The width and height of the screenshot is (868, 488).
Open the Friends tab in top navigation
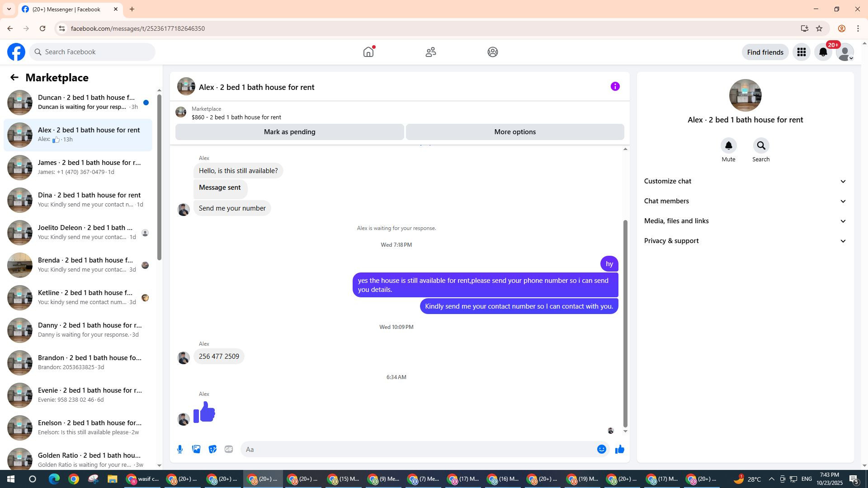coord(430,52)
